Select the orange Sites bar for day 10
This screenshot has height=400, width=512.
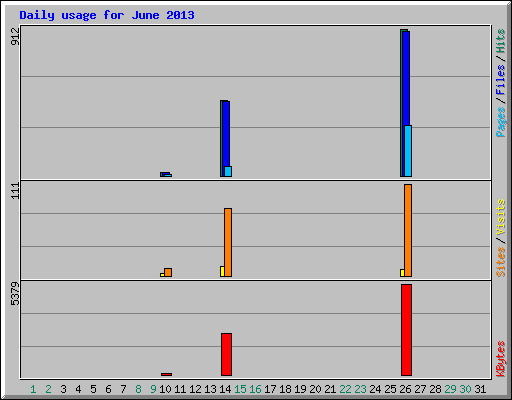pos(168,272)
